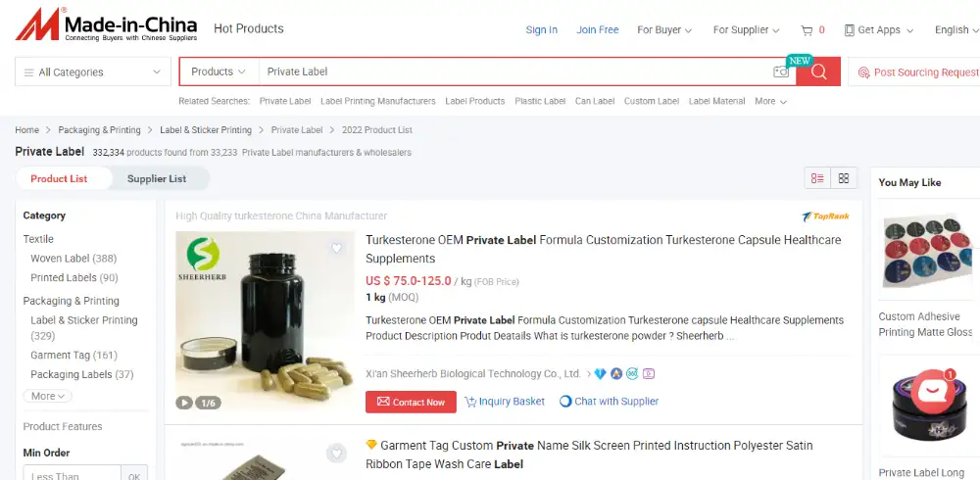
Task: Switch to grid view layout icon
Action: click(844, 178)
